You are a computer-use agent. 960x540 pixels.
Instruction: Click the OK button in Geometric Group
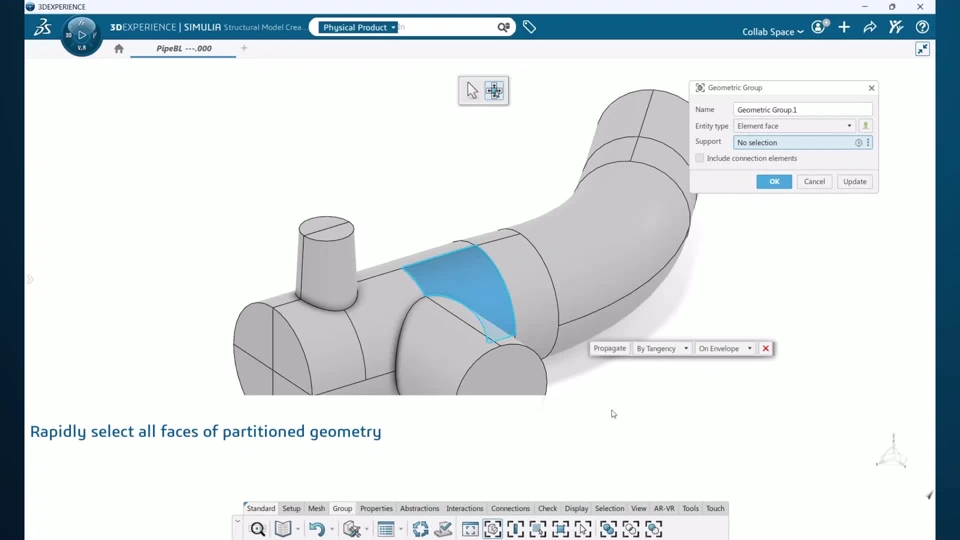[x=774, y=181]
